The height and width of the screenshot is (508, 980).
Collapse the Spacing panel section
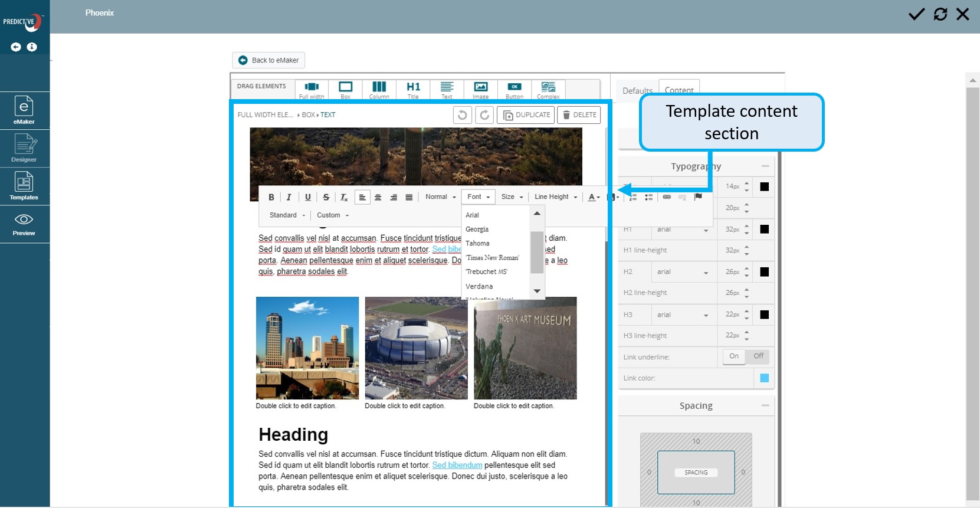point(765,405)
